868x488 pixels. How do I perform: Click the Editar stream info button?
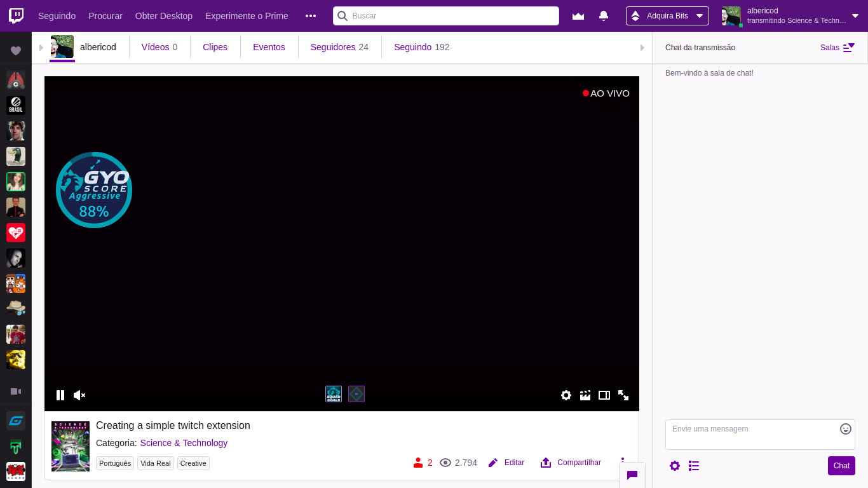point(506,463)
